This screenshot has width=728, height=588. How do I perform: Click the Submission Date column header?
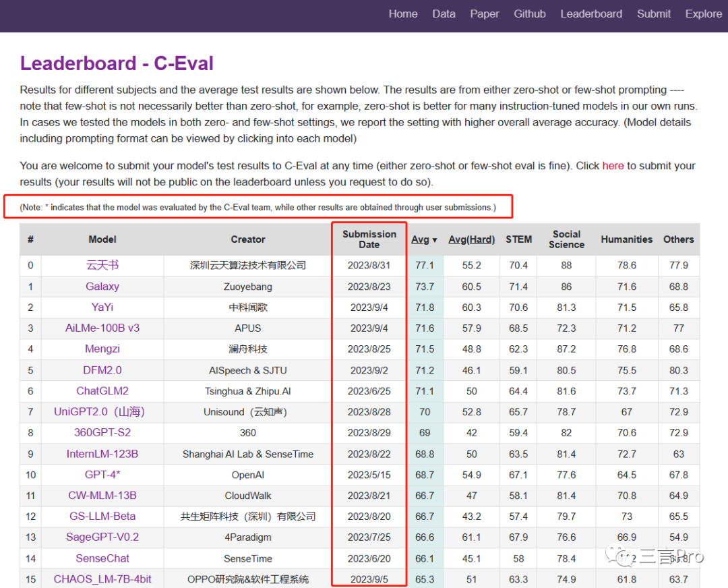(369, 239)
